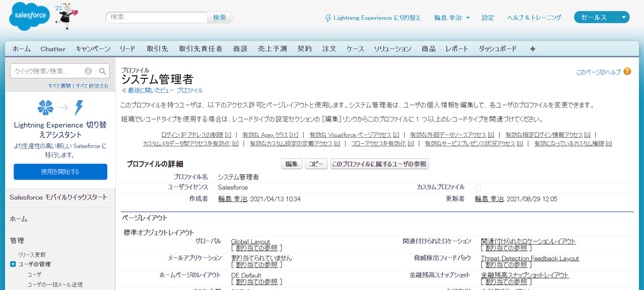Click 割り当ての参照 under DE Default
644x290 pixels.
[x=257, y=281]
